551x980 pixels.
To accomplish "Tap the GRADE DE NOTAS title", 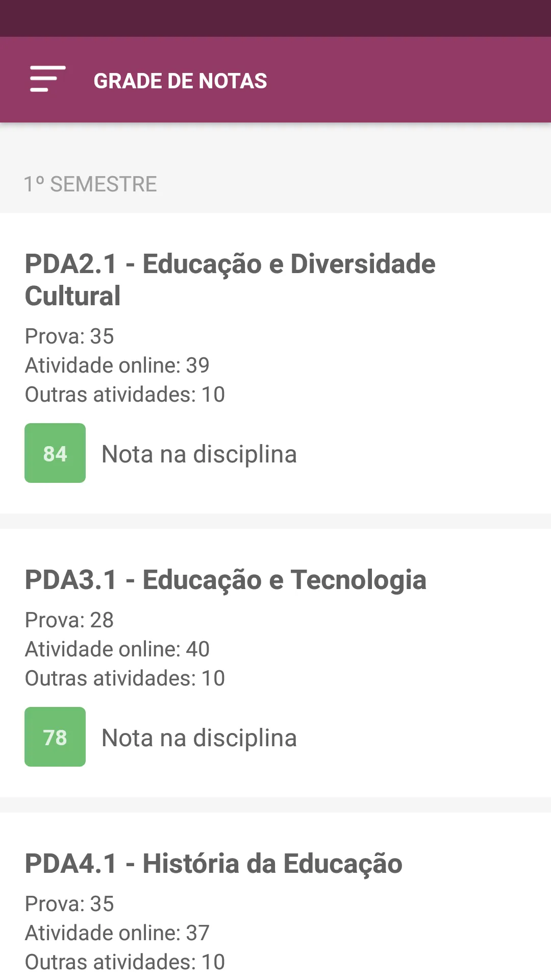I will coord(180,81).
